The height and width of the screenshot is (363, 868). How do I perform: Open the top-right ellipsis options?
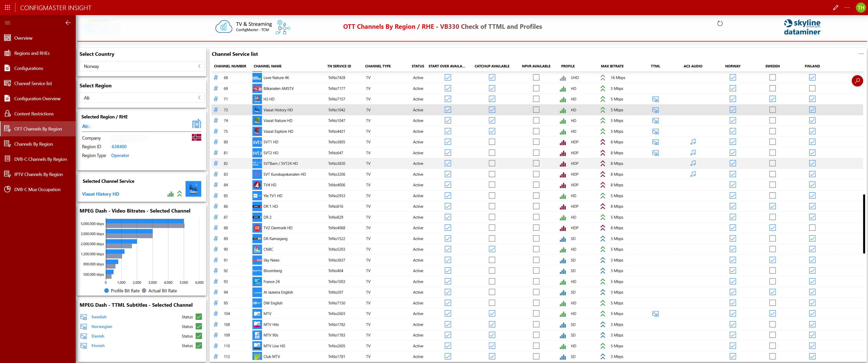[847, 7]
